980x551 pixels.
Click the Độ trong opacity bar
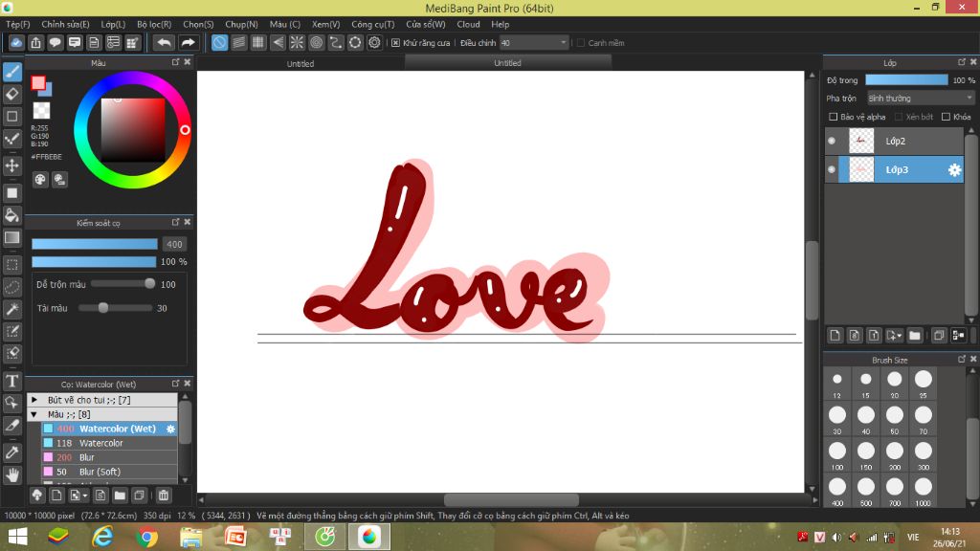click(906, 80)
